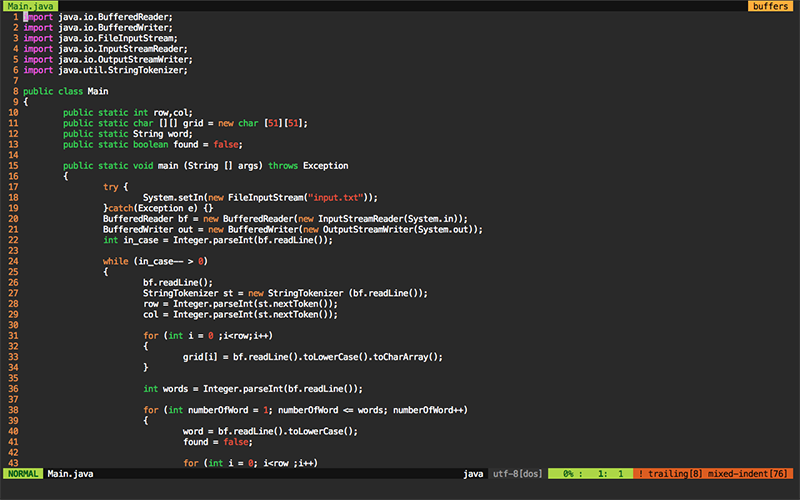Screen dimensions: 800x500
Task: Select the Main.java buffer tab
Action: tap(30, 6)
